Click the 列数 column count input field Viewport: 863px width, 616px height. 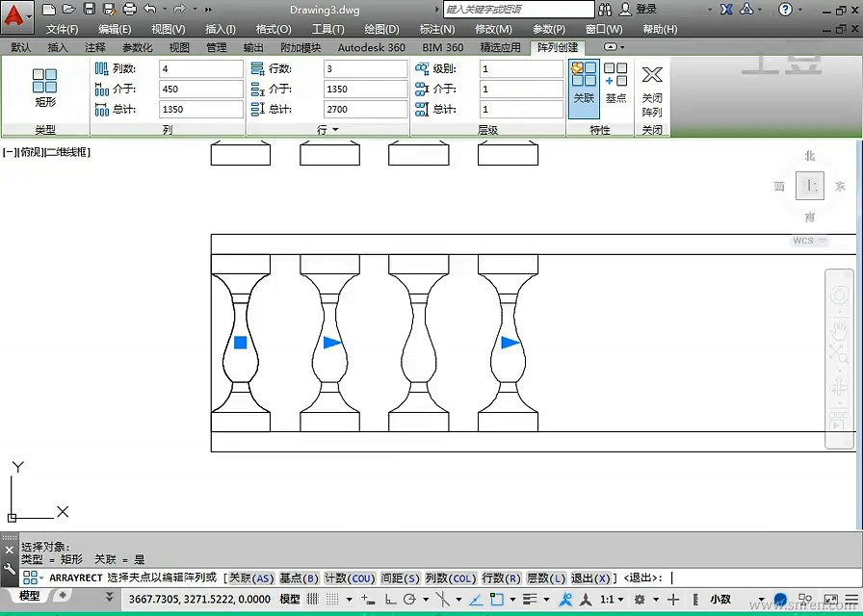pos(200,69)
